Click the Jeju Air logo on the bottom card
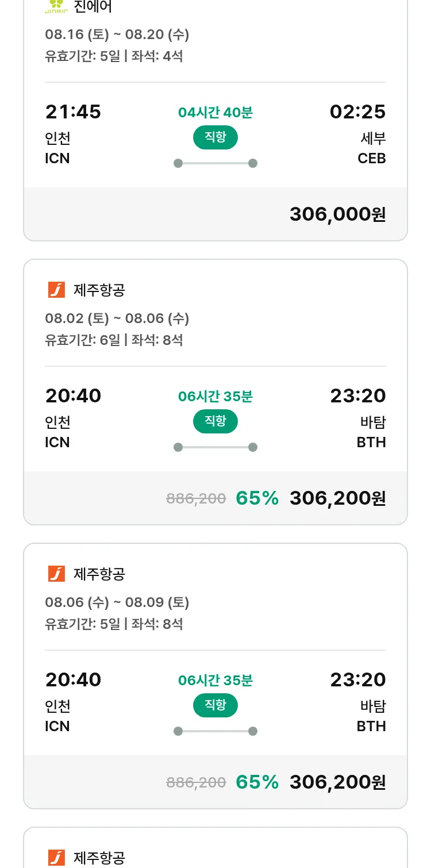The image size is (431, 868). (x=56, y=858)
